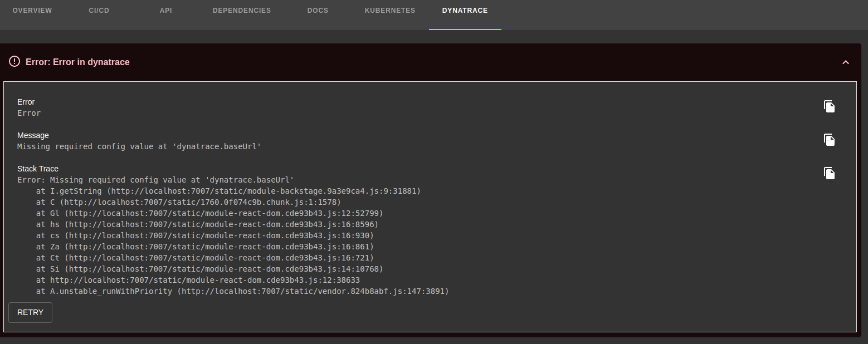Open the KUBERNETES tab
Image resolution: width=868 pixels, height=344 pixels.
coord(389,10)
